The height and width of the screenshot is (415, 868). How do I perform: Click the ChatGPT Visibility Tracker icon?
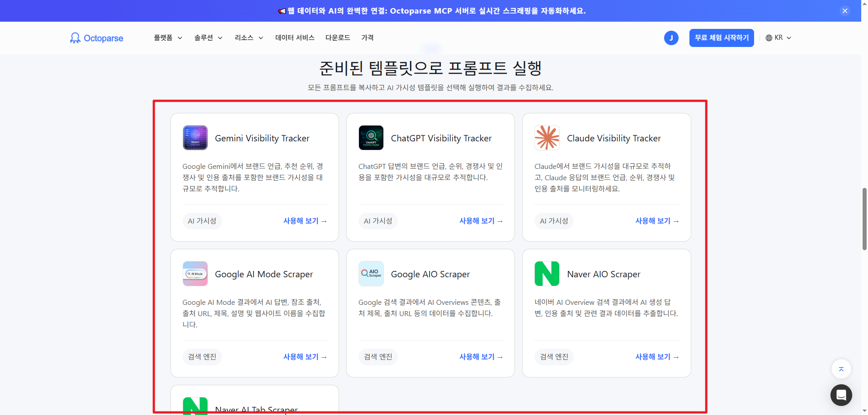point(371,138)
